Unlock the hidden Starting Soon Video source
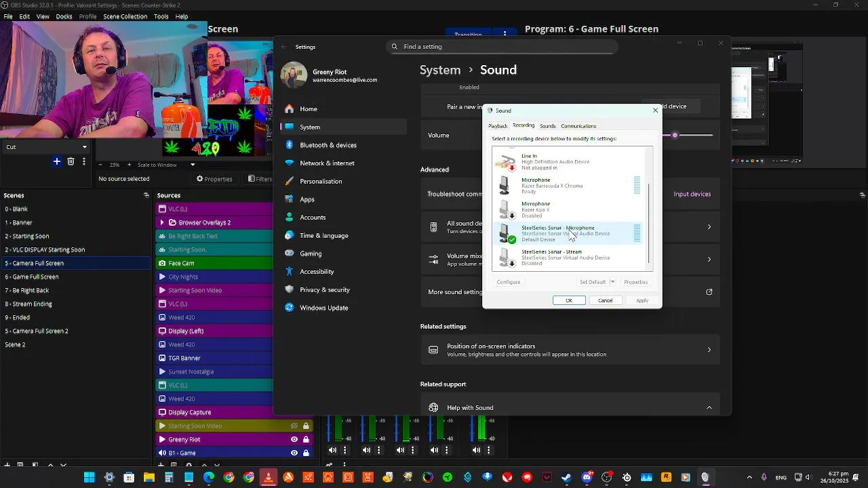868x488 pixels. tap(306, 426)
